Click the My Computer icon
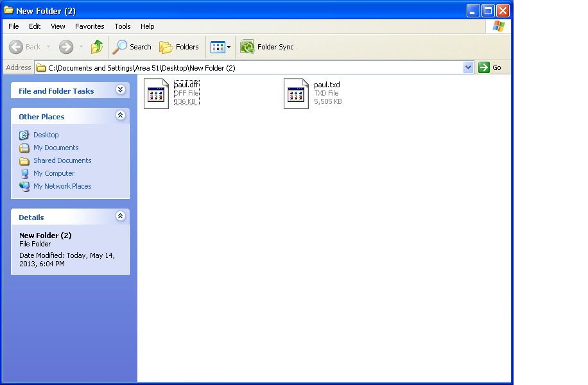588x385 pixels. [24, 173]
